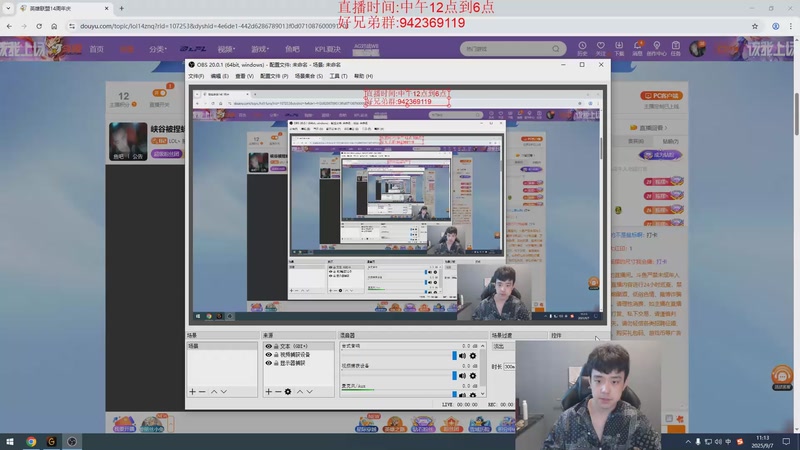Open the 消息 messages icon on Douyu
The image size is (800, 450).
pos(637,48)
